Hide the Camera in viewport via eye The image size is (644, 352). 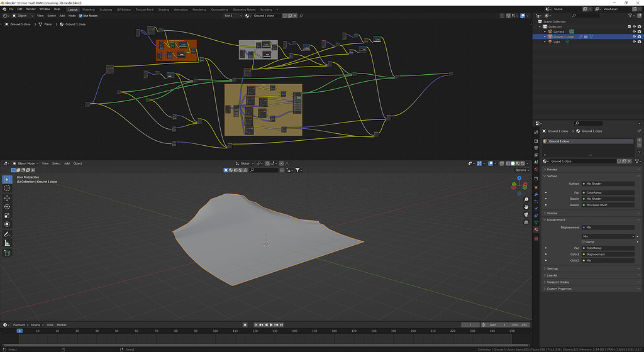634,31
